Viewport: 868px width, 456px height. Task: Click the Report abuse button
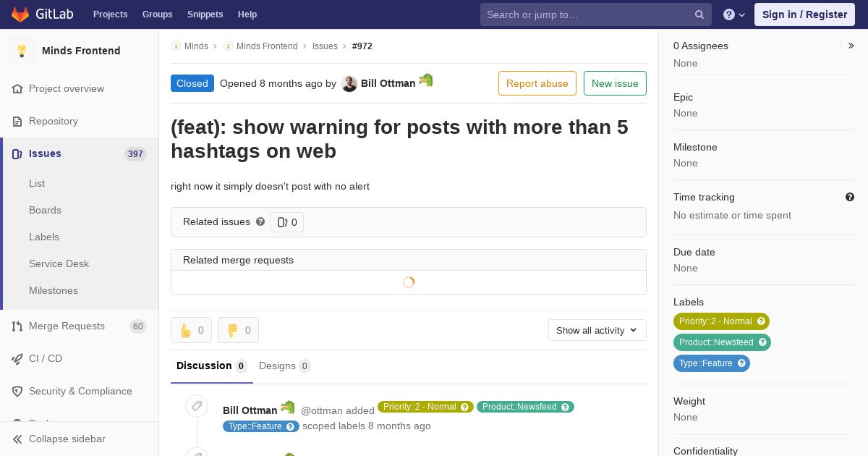click(x=537, y=83)
